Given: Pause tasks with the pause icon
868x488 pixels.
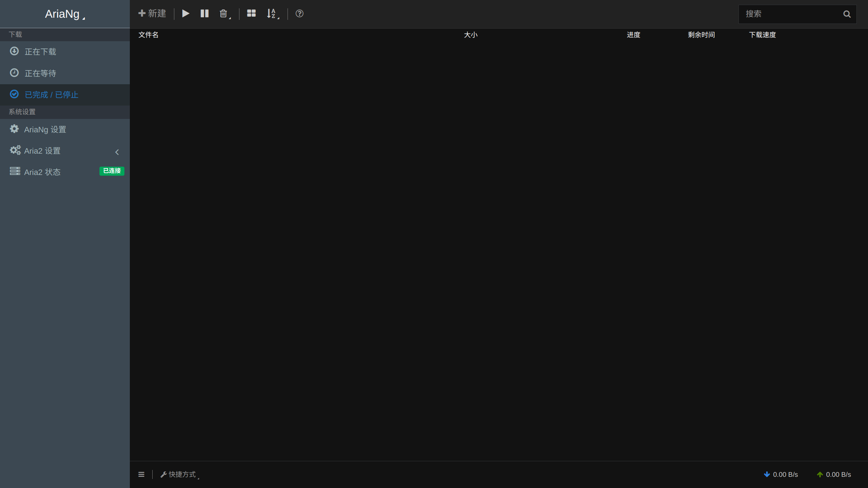Looking at the screenshot, I should click(x=205, y=14).
